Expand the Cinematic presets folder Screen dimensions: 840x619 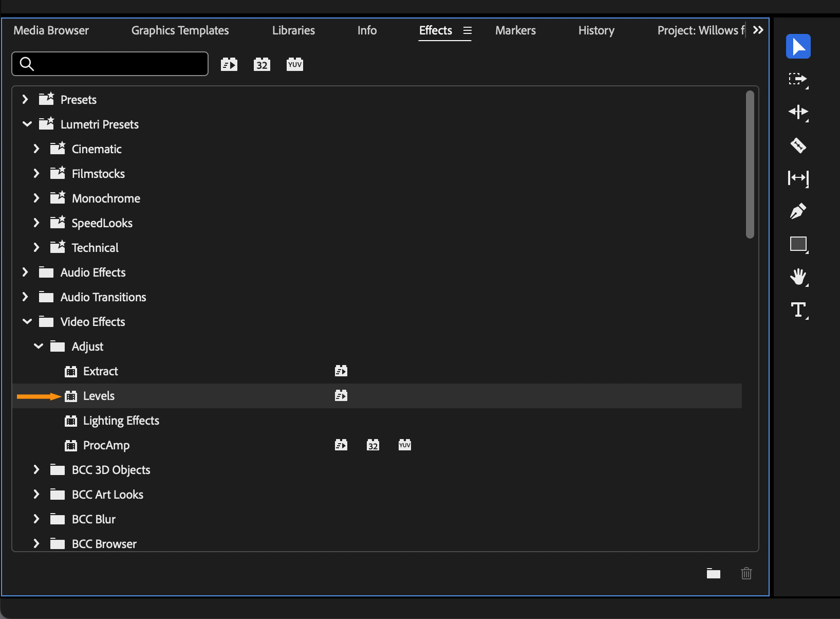tap(36, 149)
